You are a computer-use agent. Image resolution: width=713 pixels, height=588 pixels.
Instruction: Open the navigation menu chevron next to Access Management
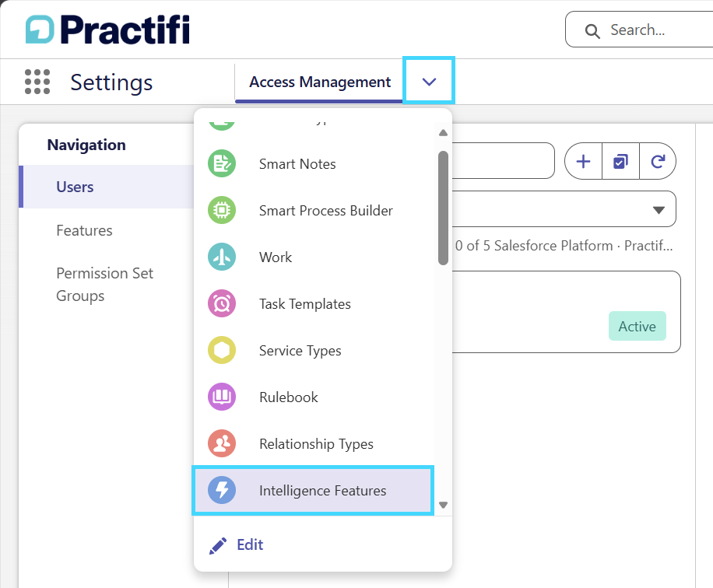[429, 82]
